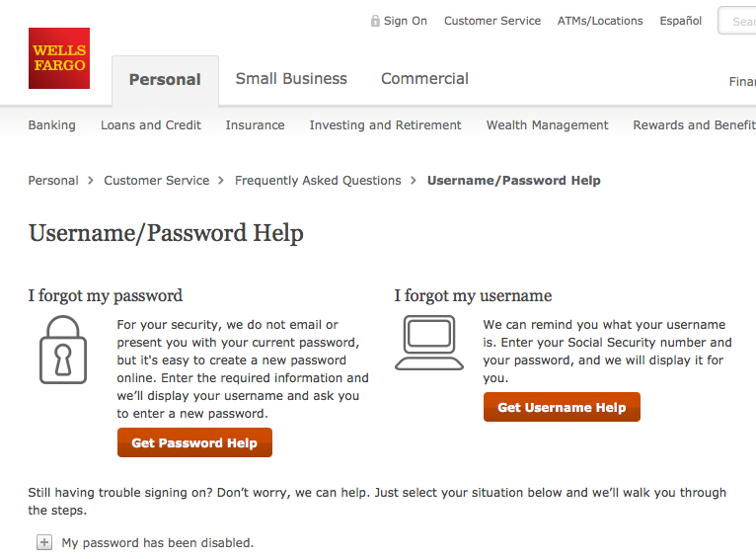This screenshot has height=559, width=756.
Task: Expand "My password has been disabled" plus icon
Action: (x=43, y=542)
